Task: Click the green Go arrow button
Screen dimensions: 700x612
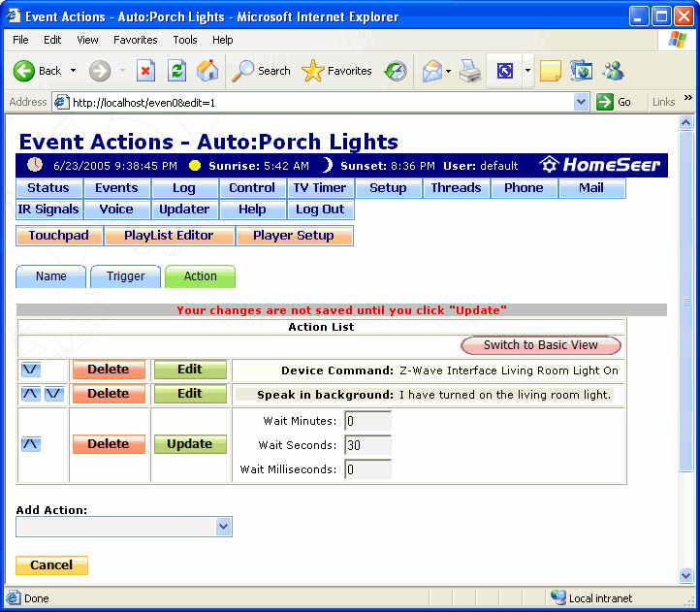Action: (x=605, y=102)
